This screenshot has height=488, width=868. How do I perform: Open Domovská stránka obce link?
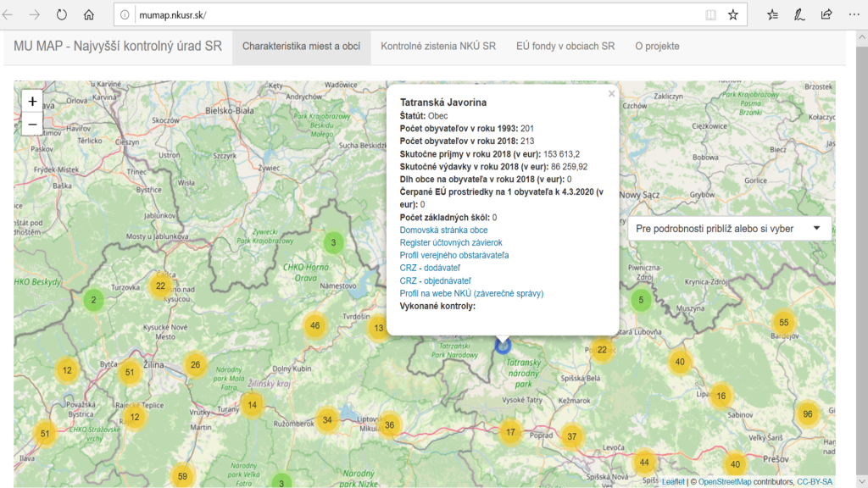click(443, 230)
